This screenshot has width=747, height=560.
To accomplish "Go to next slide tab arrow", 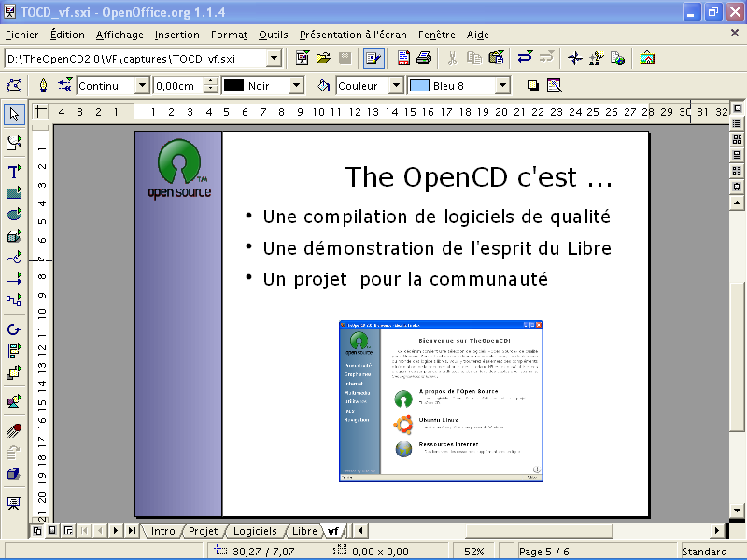I will (116, 530).
